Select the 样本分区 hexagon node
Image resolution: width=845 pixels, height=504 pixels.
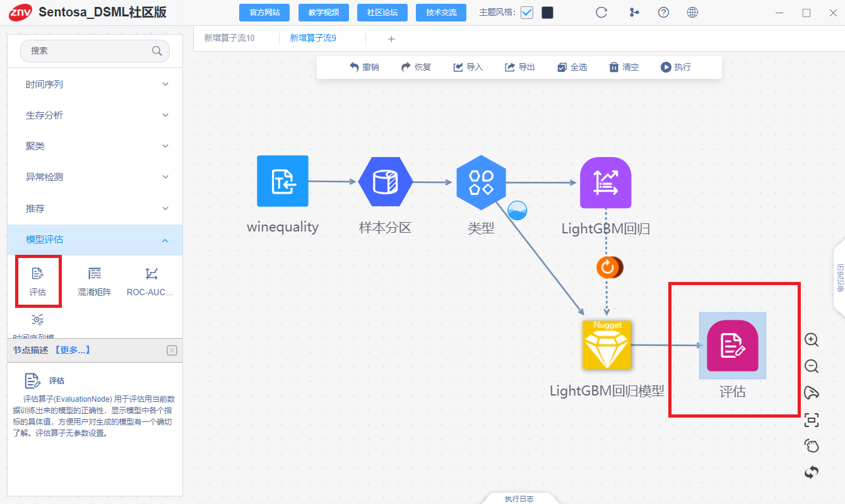tap(385, 182)
